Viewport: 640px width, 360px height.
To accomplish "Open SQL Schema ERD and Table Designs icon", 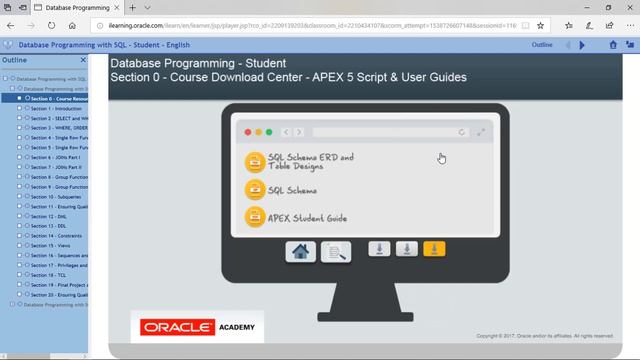I will click(x=255, y=162).
